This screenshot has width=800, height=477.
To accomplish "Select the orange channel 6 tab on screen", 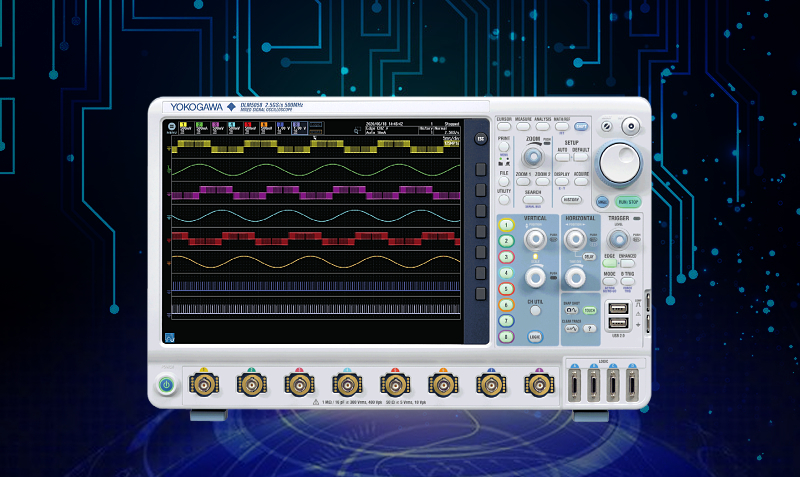I will tap(266, 128).
